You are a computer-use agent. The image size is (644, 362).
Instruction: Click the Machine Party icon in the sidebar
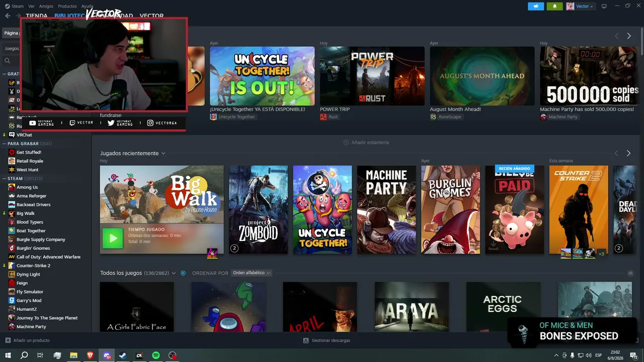pyautogui.click(x=12, y=326)
